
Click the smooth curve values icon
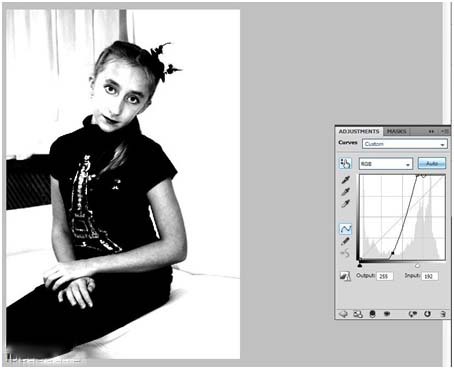click(x=345, y=254)
